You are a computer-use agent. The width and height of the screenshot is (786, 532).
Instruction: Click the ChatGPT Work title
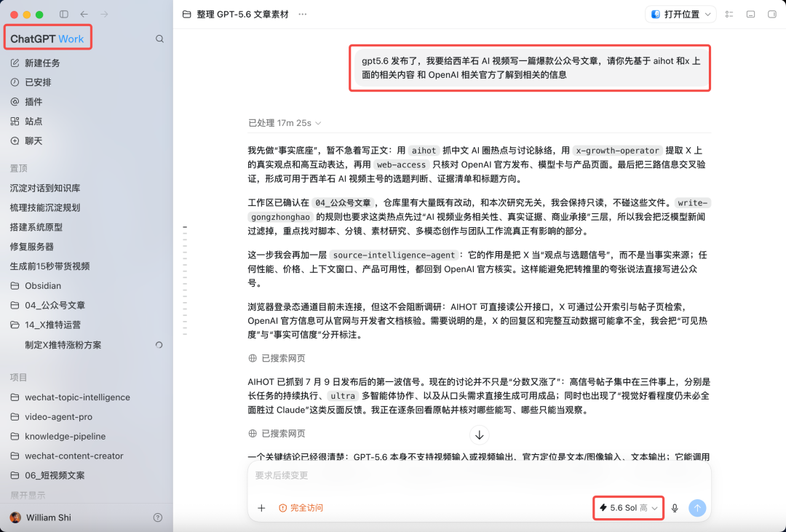pos(47,39)
